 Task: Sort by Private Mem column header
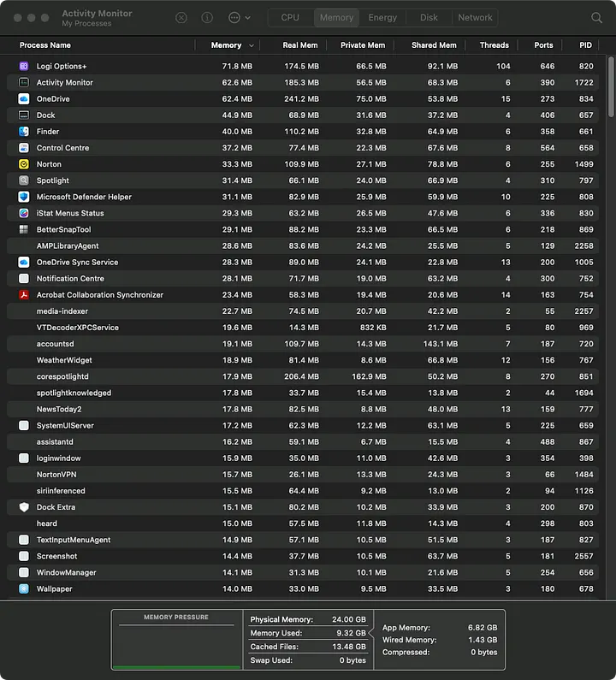click(363, 45)
